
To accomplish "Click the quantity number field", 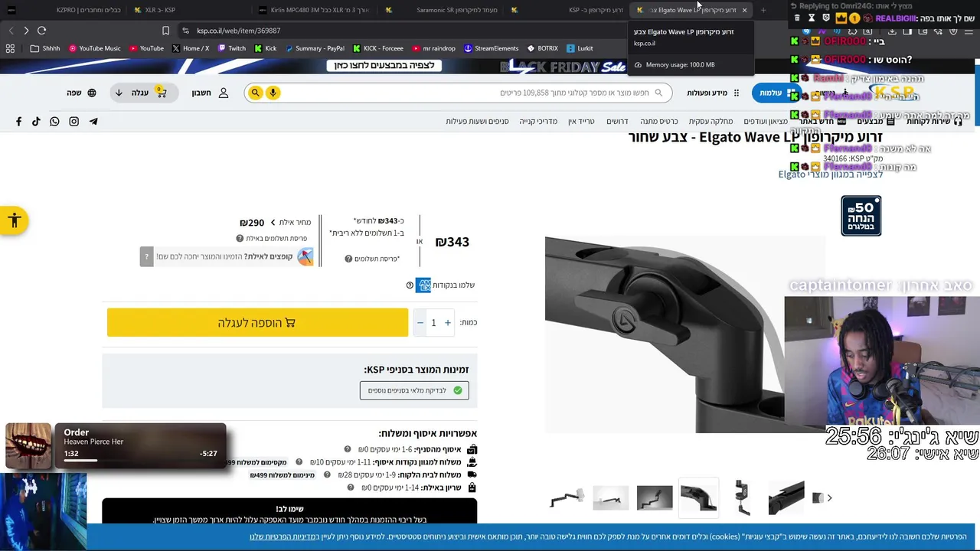I will coord(433,323).
